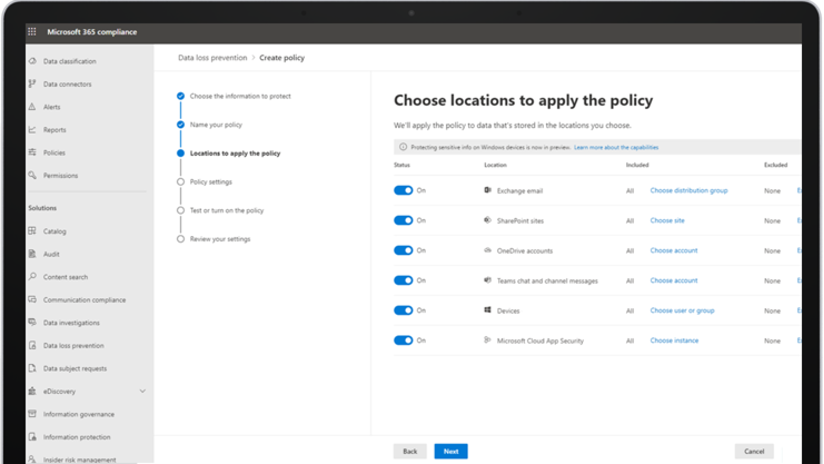Switch off the Devices toggle
The width and height of the screenshot is (824, 464).
click(x=404, y=310)
